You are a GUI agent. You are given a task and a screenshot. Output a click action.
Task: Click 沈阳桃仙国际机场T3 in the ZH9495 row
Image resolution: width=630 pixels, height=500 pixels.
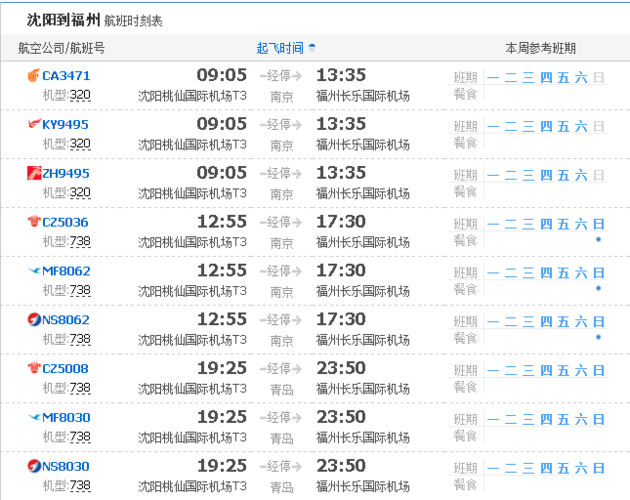click(192, 193)
